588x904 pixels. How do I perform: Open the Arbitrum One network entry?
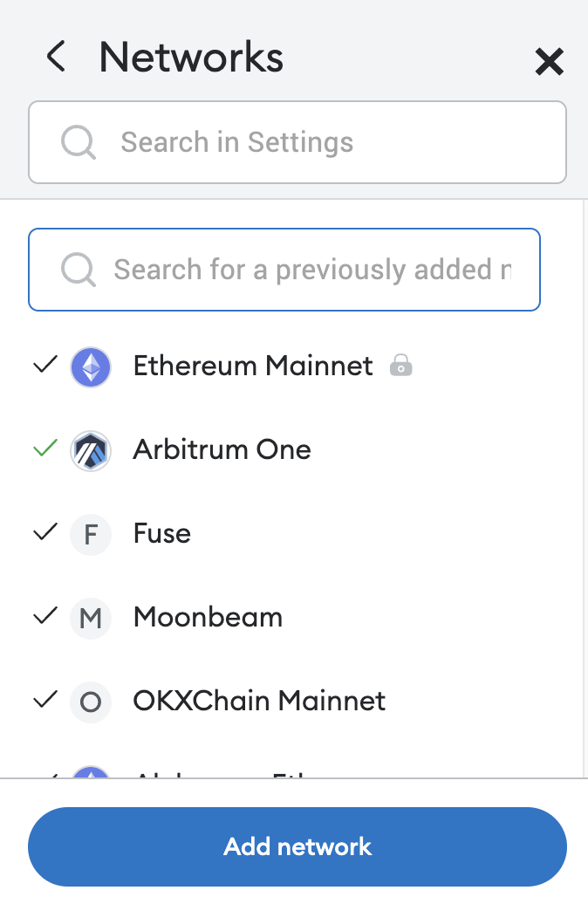pyautogui.click(x=222, y=450)
